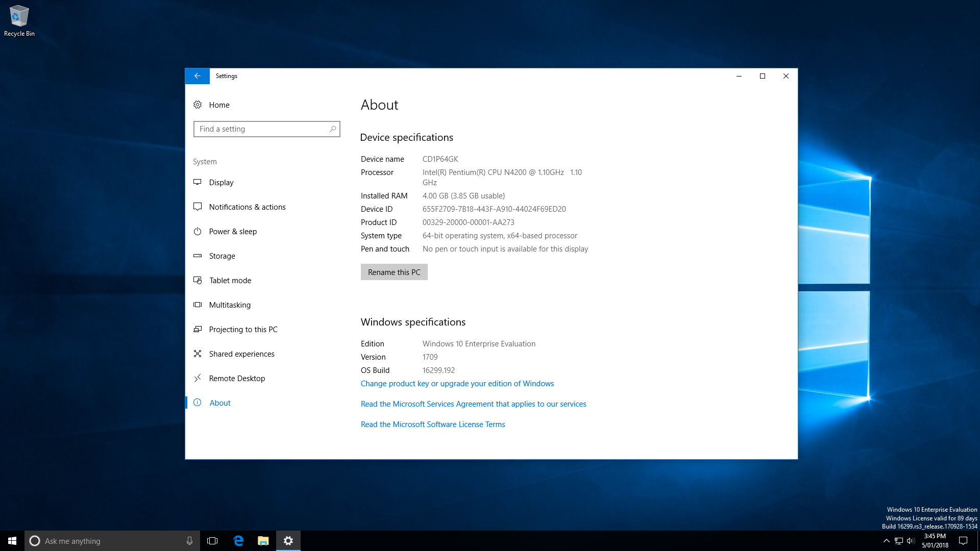980x551 pixels.
Task: Click the Installed RAM value 4.00 GB
Action: tap(463, 196)
